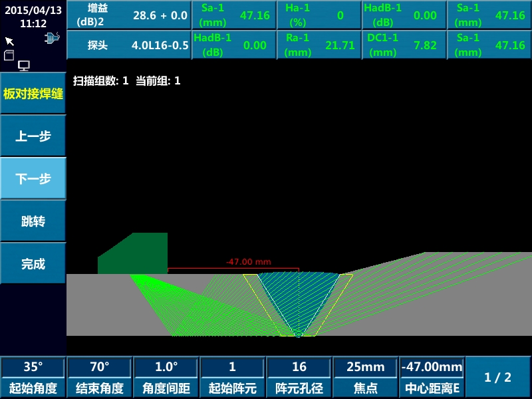Image resolution: width=532 pixels, height=399 pixels.
Task: Click the mouse cursor indicator icon
Action: [x=9, y=41]
